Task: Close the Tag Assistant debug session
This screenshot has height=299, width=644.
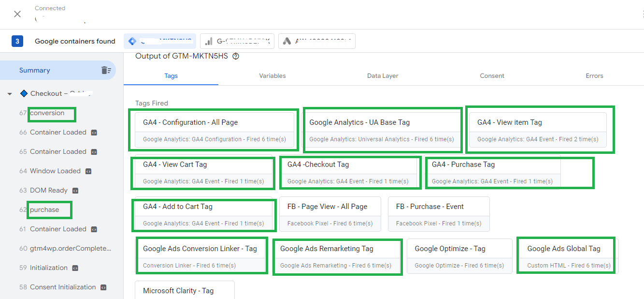Action: 17,14
